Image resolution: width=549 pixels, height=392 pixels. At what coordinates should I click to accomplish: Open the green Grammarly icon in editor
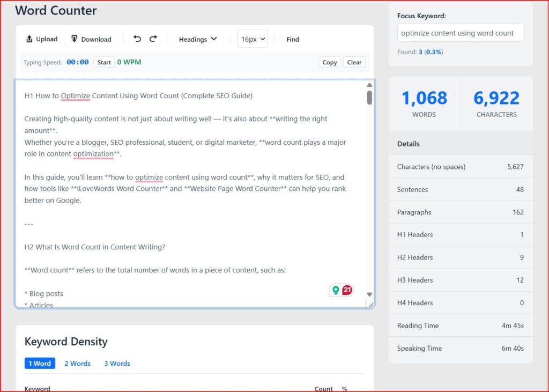click(336, 290)
